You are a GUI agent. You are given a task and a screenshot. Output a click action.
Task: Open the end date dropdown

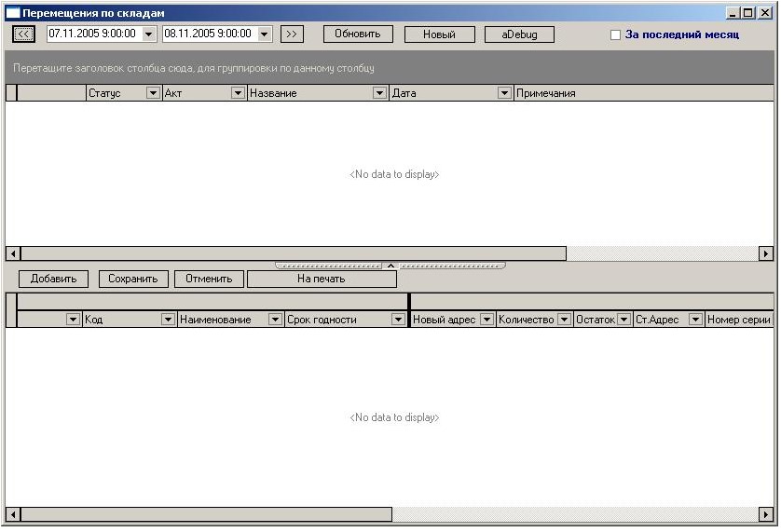point(265,34)
